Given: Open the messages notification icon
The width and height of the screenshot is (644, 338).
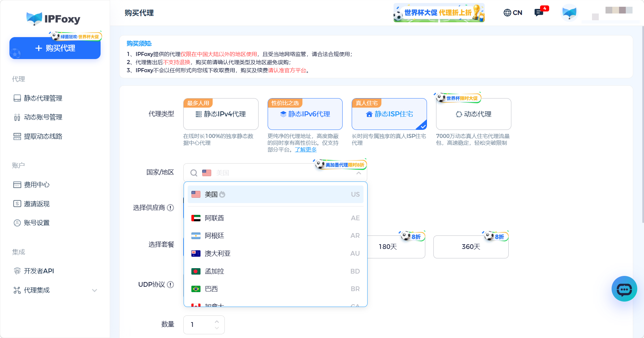Looking at the screenshot, I should 539,13.
